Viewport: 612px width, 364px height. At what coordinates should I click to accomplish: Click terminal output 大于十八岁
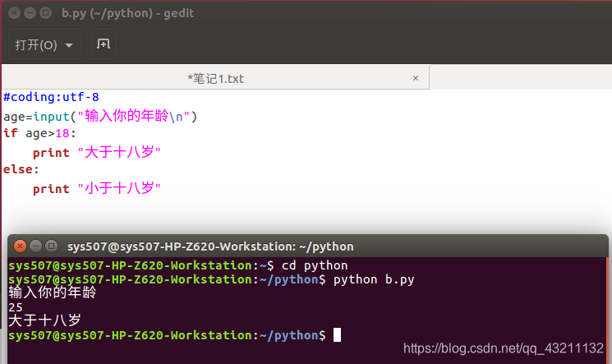44,320
